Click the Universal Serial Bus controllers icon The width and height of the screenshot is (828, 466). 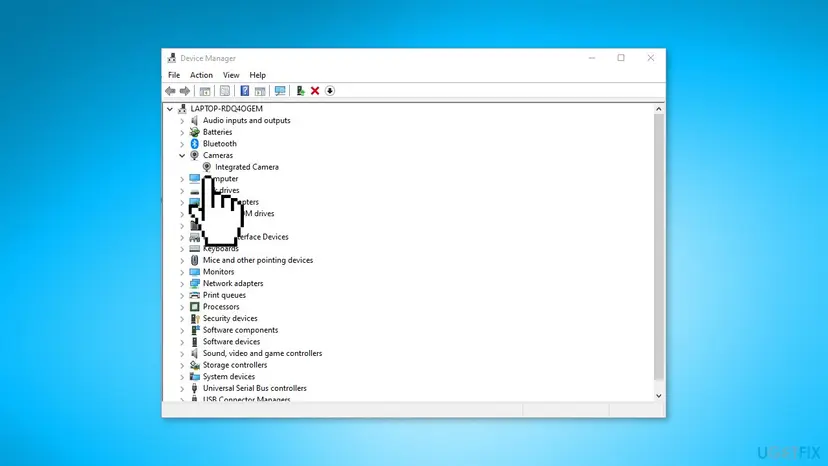point(194,388)
